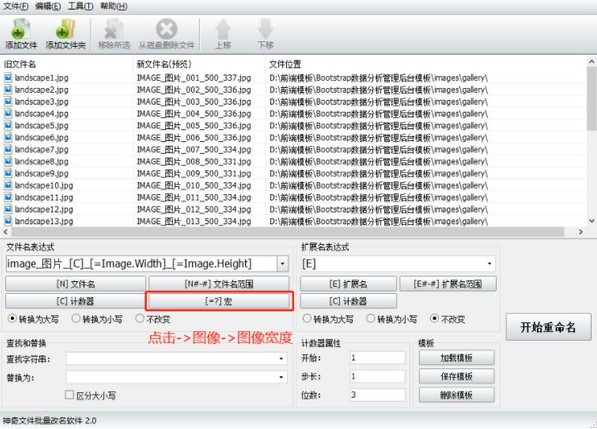Enable the 区分大小写 checkbox
Screen dimensions: 597x429
[69, 395]
